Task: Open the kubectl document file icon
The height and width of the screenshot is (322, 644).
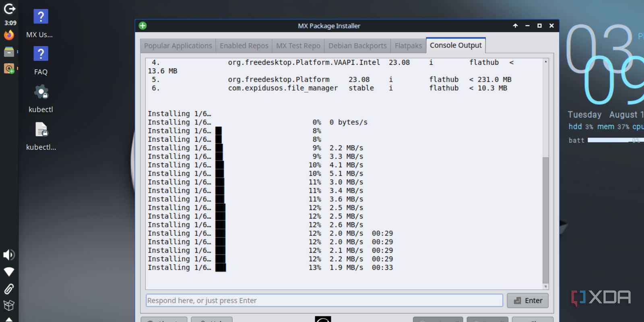Action: point(41,136)
